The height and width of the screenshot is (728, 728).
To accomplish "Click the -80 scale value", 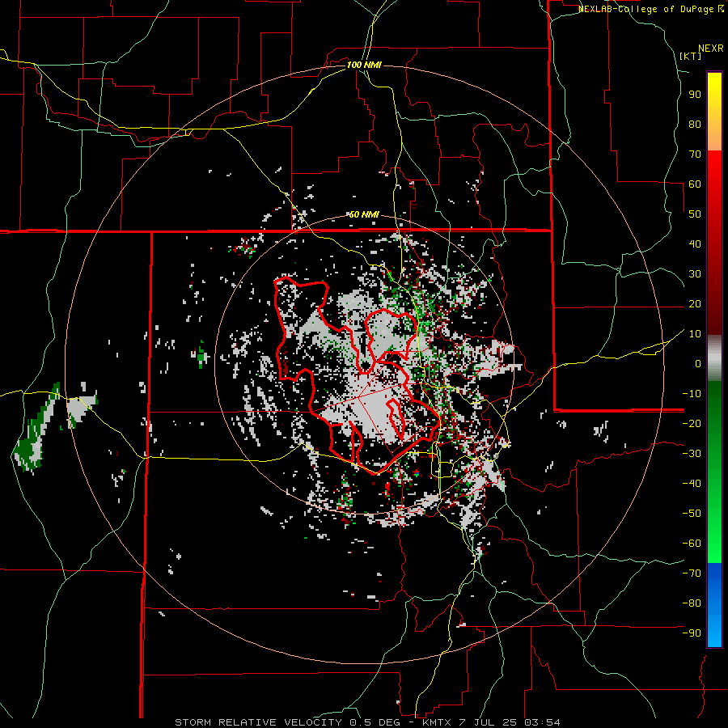I will coord(692,603).
